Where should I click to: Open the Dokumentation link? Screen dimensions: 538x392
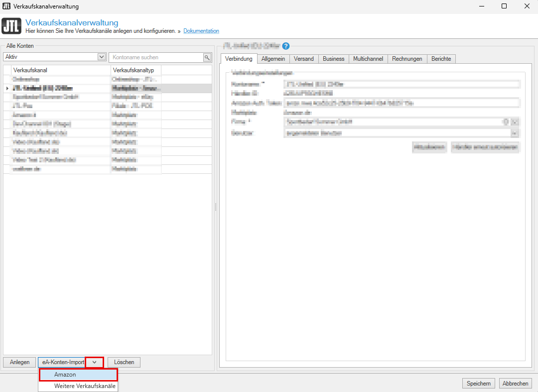click(201, 31)
